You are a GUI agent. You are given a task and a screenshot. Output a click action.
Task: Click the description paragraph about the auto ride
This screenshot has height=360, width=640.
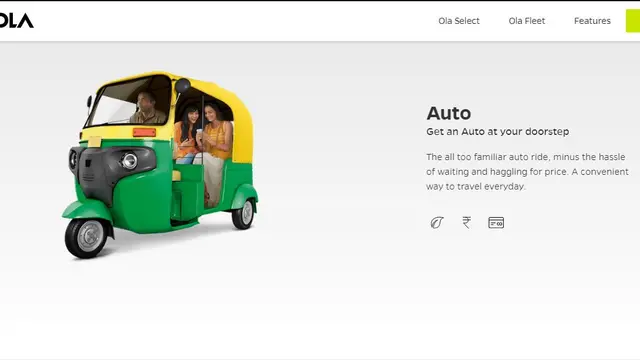[x=527, y=171]
